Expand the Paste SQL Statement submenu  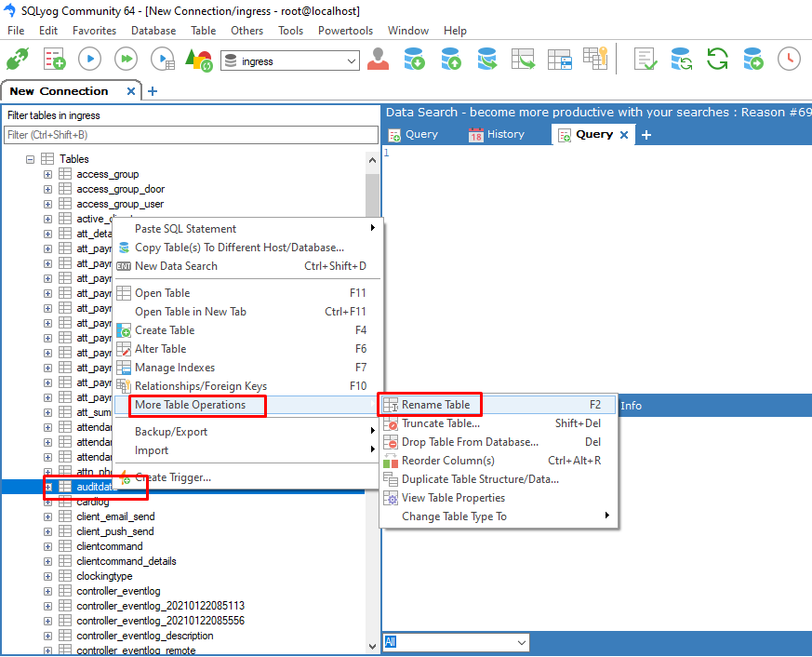[247, 229]
